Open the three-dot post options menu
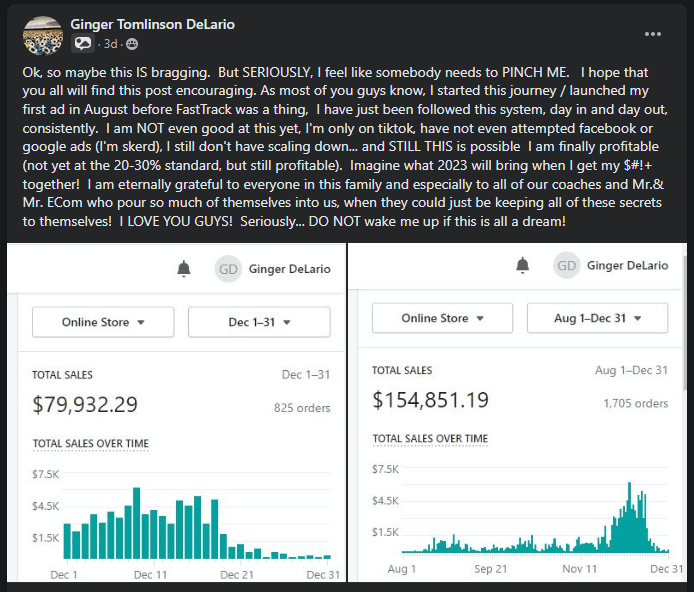 (x=653, y=34)
